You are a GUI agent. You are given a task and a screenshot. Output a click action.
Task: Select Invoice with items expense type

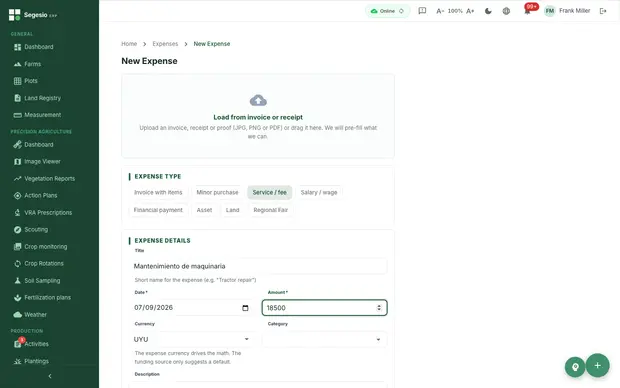[158, 193]
